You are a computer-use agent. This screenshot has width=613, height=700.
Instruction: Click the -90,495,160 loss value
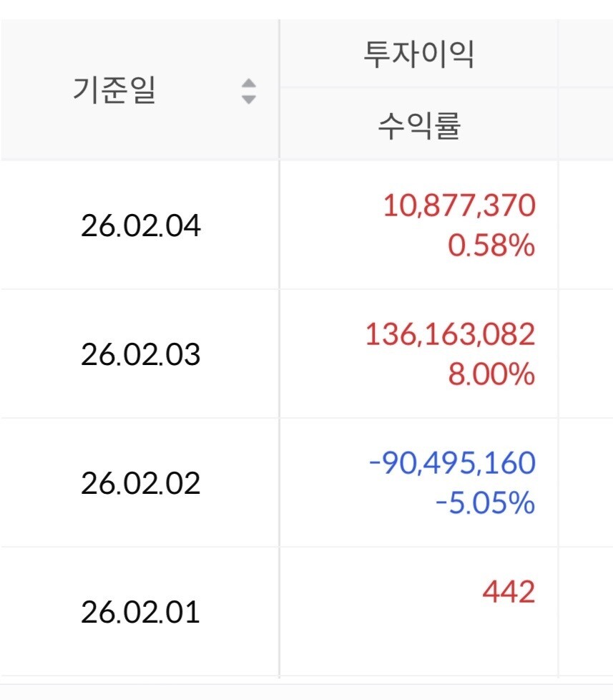452,464
